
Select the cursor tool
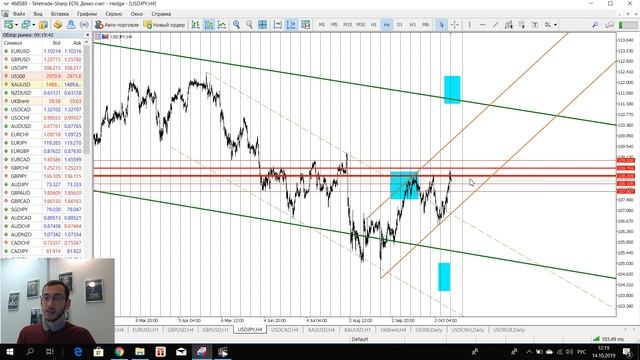441,25
